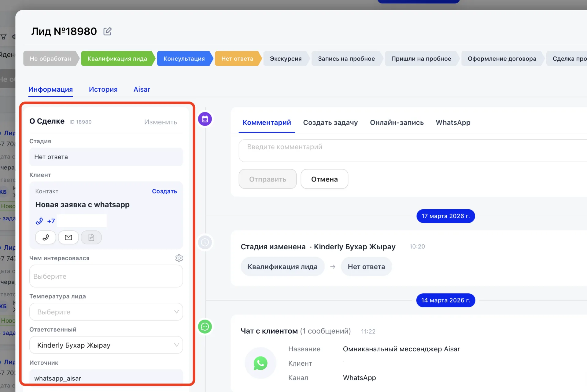Expand the Температура лида dropdown
The width and height of the screenshot is (587, 392).
point(106,312)
